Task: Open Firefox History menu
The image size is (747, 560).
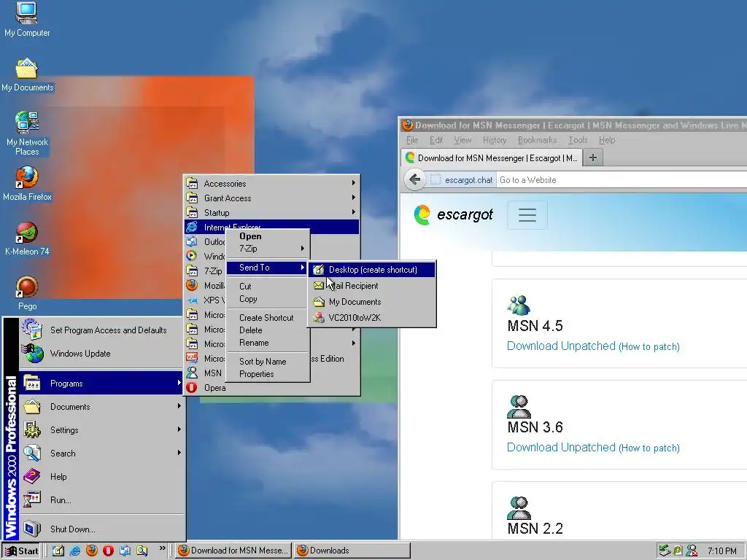Action: (x=495, y=140)
